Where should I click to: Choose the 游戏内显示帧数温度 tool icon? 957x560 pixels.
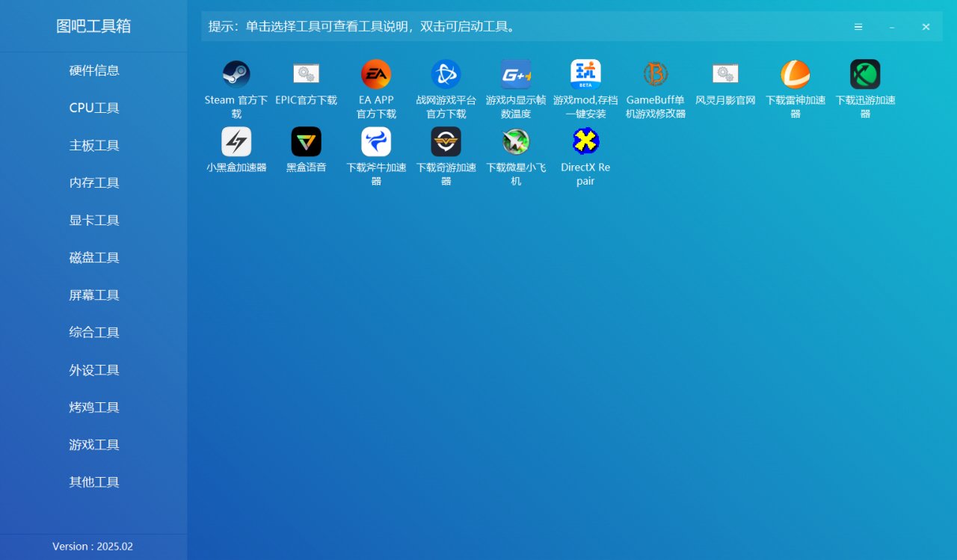click(516, 74)
